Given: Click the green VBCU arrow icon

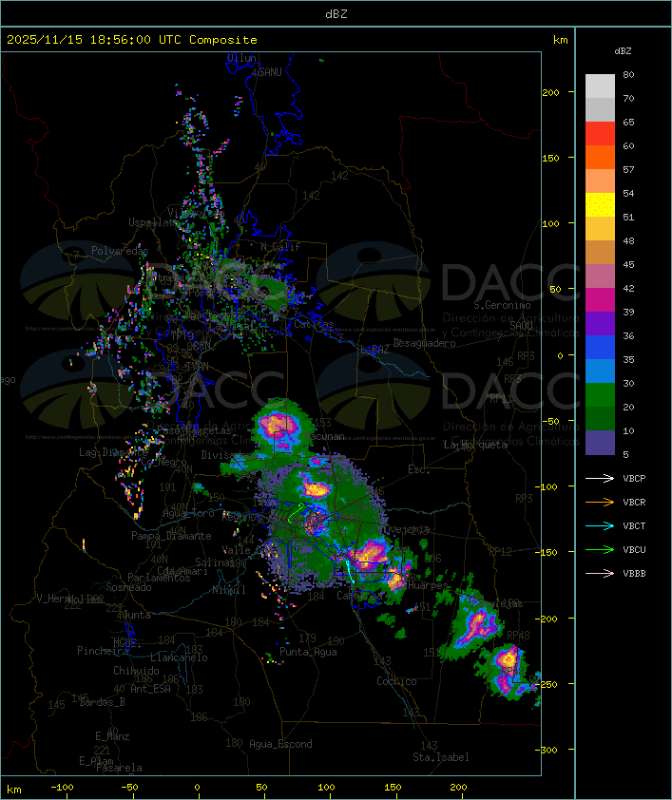Looking at the screenshot, I should click(600, 549).
